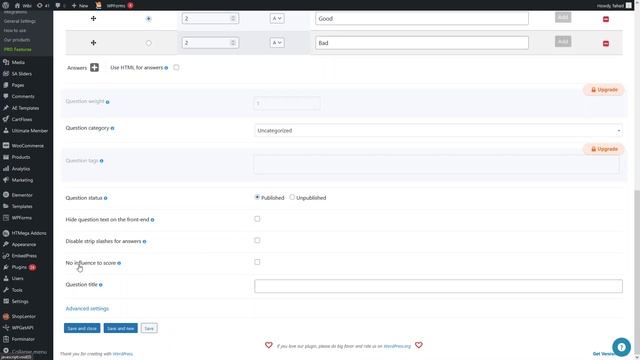Click the Upgrade button for Question tags
This screenshot has width=640, height=360.
click(x=604, y=149)
